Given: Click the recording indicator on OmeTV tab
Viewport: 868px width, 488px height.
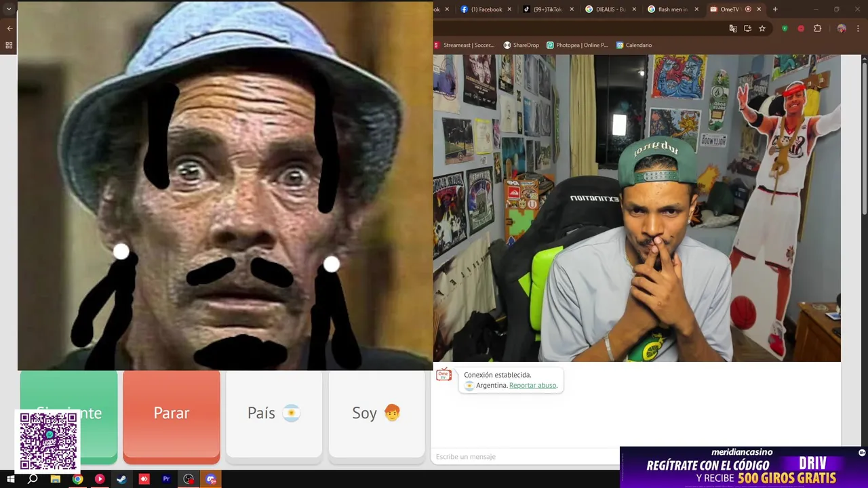Looking at the screenshot, I should click(748, 9).
